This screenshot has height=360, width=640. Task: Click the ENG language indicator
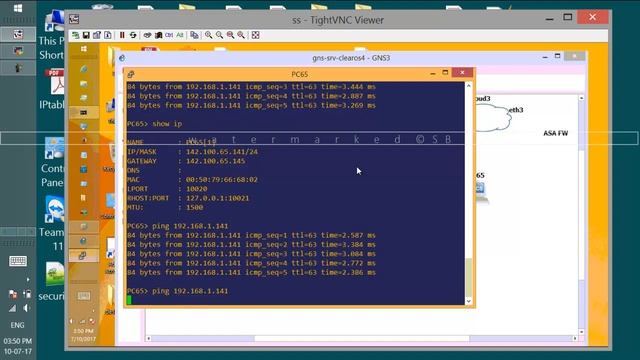point(18,325)
